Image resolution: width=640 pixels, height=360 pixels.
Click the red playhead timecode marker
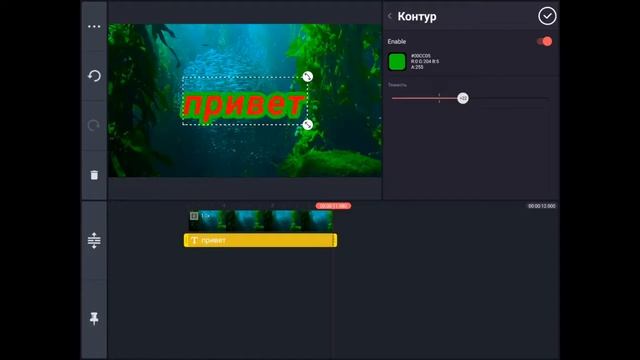pos(333,206)
